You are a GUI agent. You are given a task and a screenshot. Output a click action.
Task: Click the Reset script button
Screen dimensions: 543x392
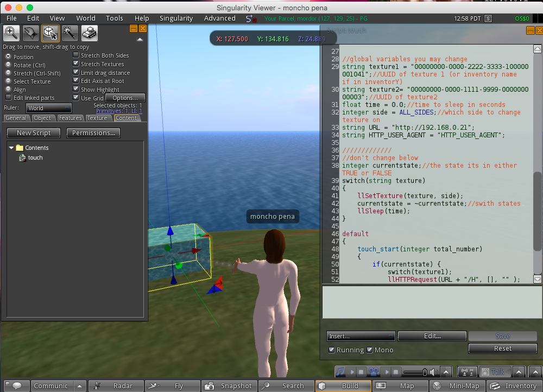coord(502,349)
